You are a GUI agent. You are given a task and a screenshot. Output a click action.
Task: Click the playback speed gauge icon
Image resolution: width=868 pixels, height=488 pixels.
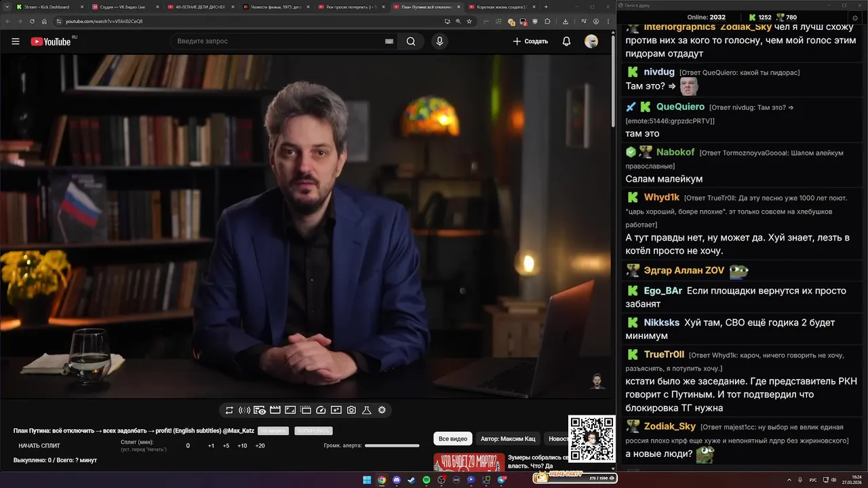pyautogui.click(x=321, y=410)
